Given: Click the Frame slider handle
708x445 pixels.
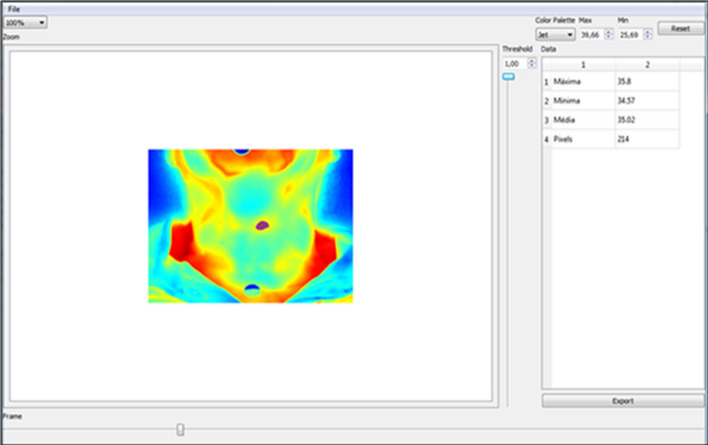Looking at the screenshot, I should tap(180, 429).
